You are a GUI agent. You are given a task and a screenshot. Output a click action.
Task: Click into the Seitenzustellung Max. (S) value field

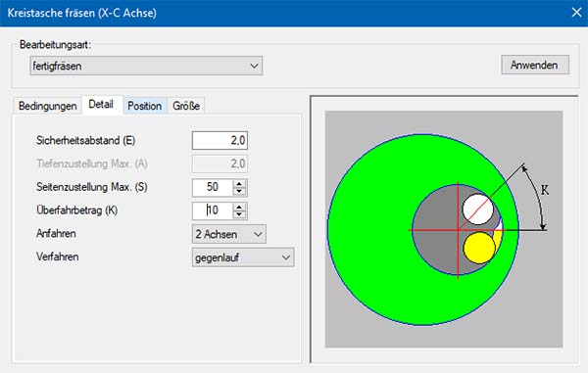[213, 188]
